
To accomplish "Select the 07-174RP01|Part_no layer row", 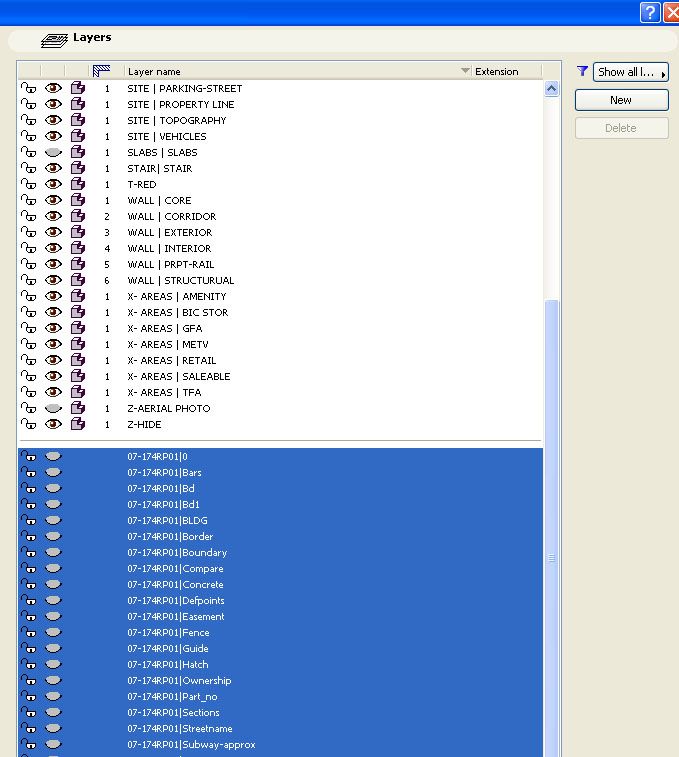I will [280, 696].
